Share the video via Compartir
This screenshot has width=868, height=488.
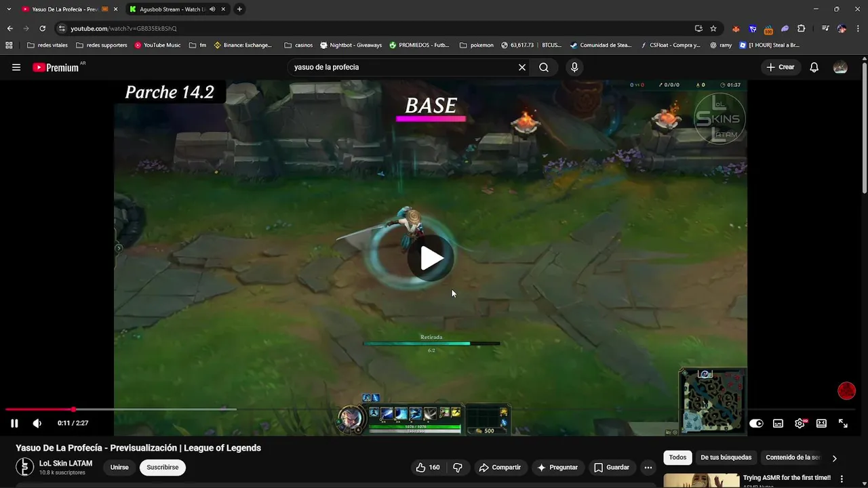pyautogui.click(x=500, y=467)
